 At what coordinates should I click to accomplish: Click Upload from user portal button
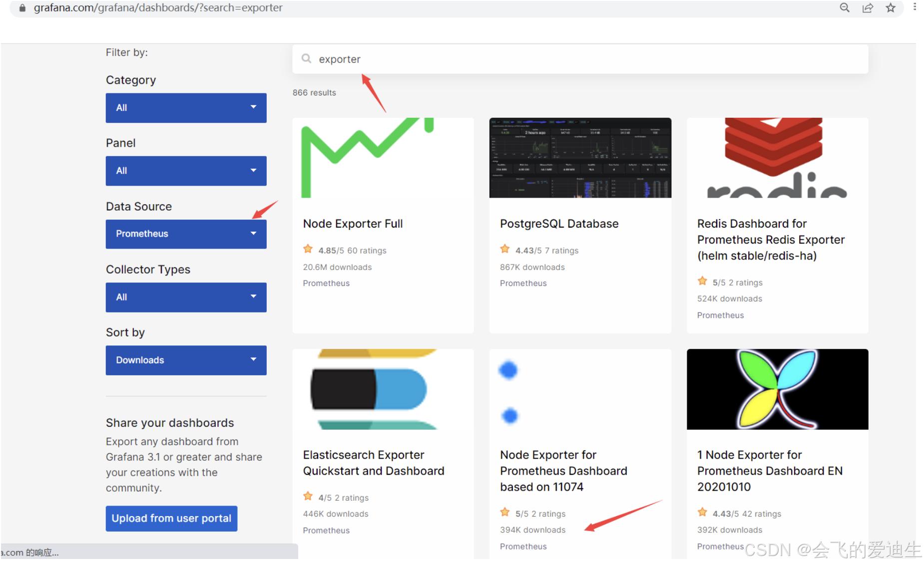[x=171, y=519]
